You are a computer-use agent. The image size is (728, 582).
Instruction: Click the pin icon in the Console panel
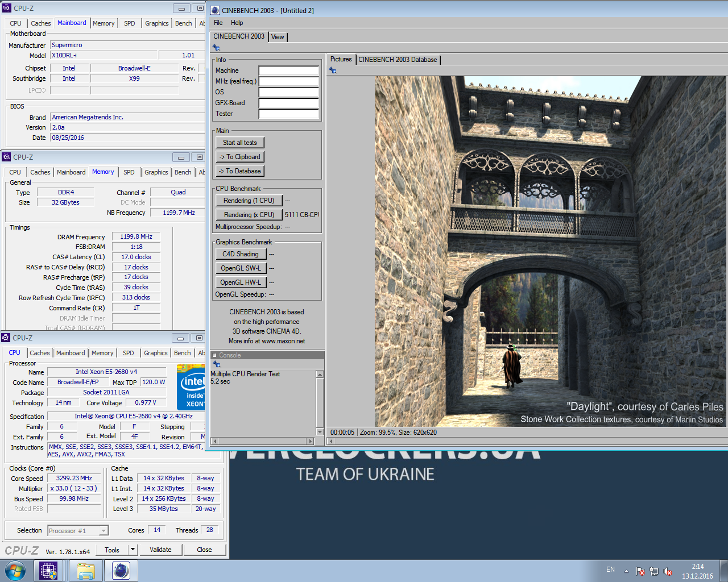coord(216,364)
